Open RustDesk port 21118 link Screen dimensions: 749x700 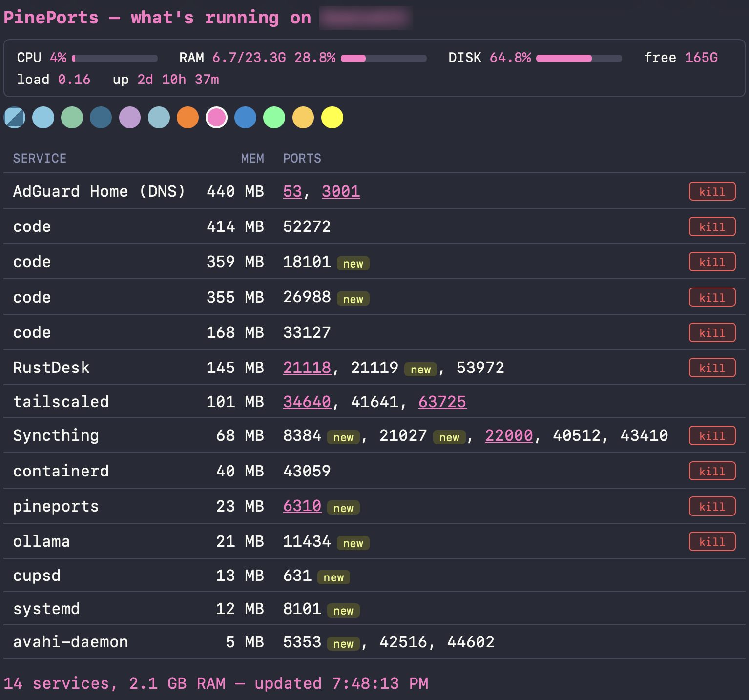click(307, 368)
